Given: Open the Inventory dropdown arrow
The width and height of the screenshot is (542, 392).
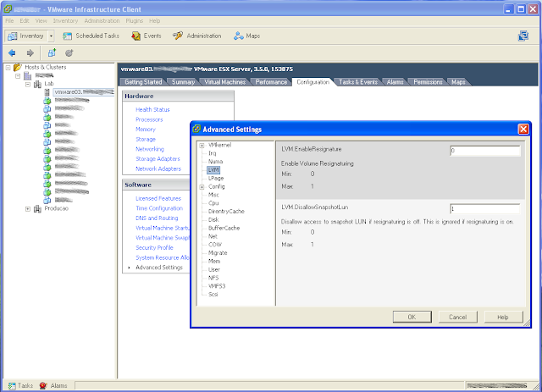Looking at the screenshot, I should coord(51,36).
